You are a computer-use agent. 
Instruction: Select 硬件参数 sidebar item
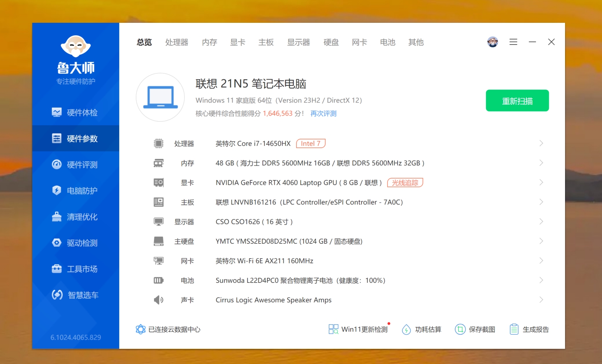75,138
